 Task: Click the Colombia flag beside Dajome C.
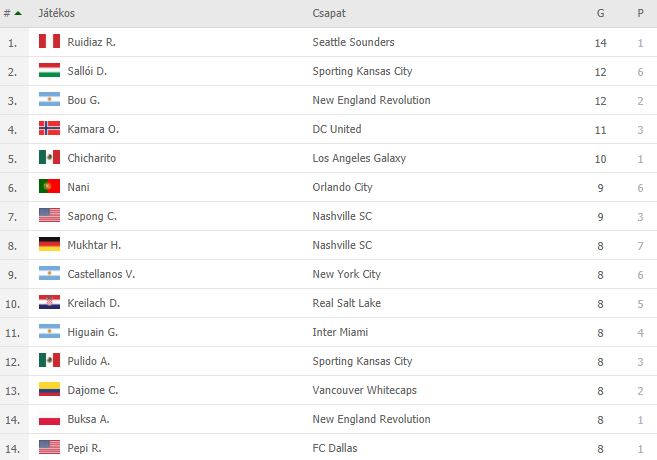[49, 389]
